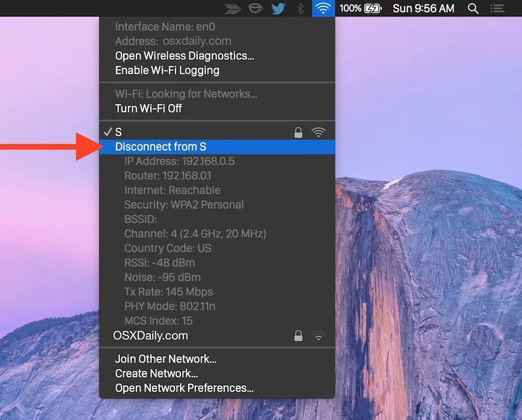The width and height of the screenshot is (522, 420).
Task: Click Security: WPA2 Personal line
Action: [x=184, y=205]
